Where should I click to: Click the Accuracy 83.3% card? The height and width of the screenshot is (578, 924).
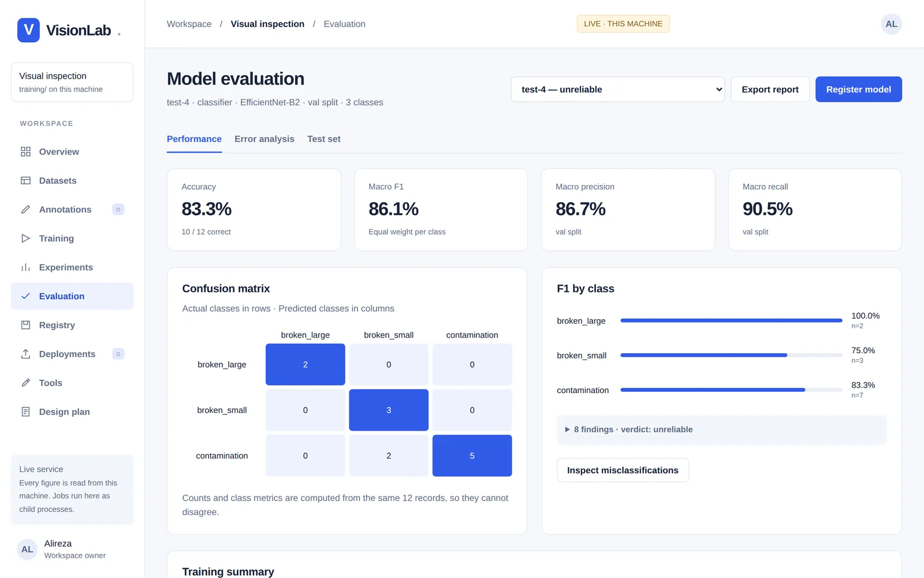click(254, 210)
